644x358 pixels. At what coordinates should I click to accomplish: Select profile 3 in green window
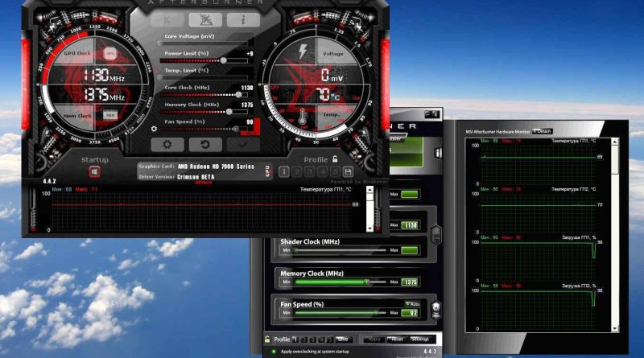click(313, 339)
